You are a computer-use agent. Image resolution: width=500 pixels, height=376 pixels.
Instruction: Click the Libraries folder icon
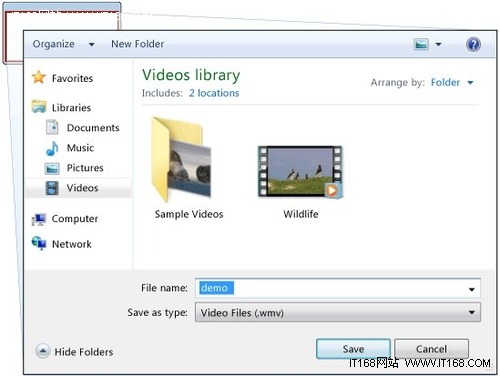click(x=39, y=107)
